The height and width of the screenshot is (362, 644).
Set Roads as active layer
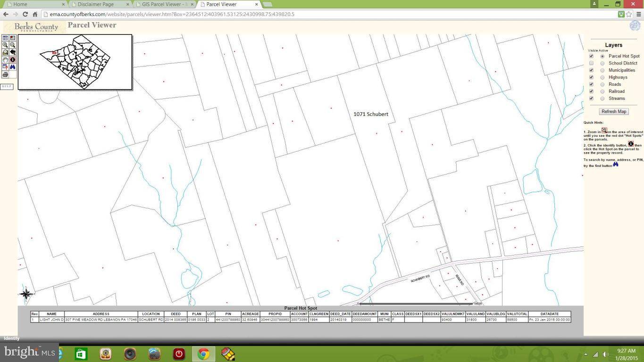coord(602,84)
